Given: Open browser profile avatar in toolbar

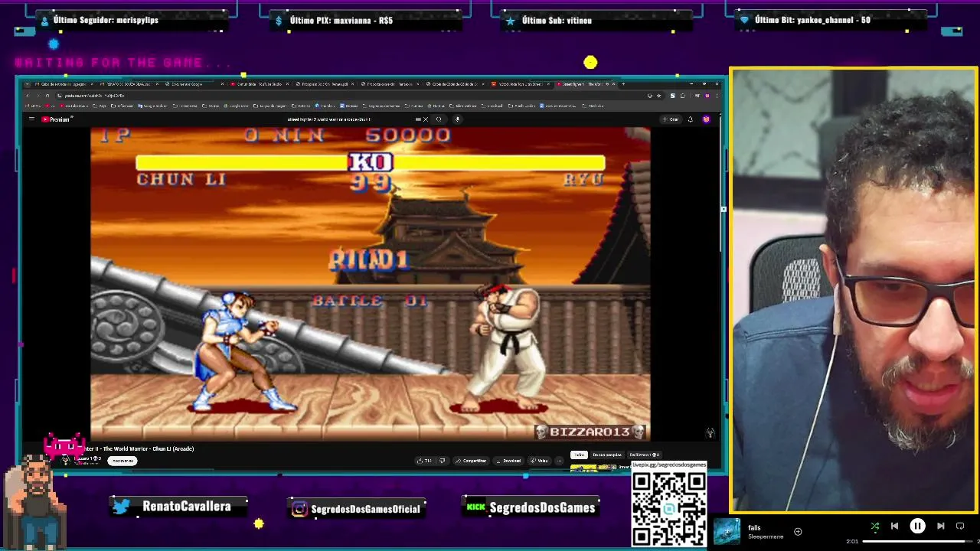Looking at the screenshot, I should click(707, 96).
